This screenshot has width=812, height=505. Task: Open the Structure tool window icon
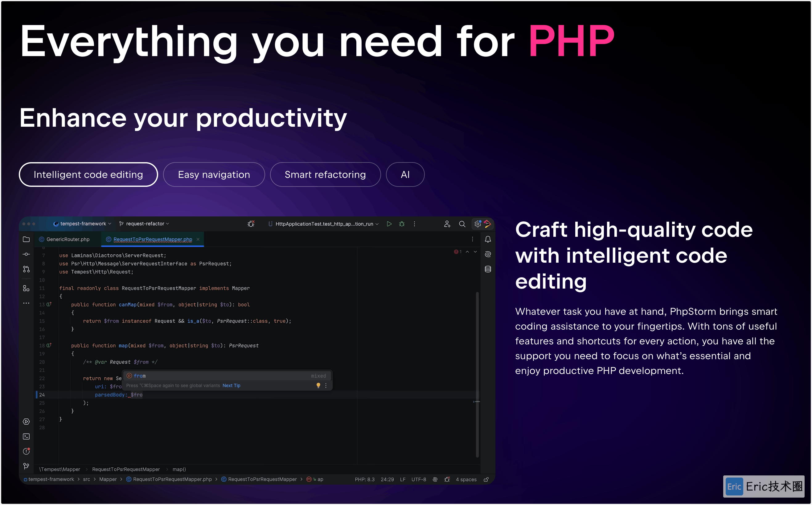pyautogui.click(x=26, y=288)
